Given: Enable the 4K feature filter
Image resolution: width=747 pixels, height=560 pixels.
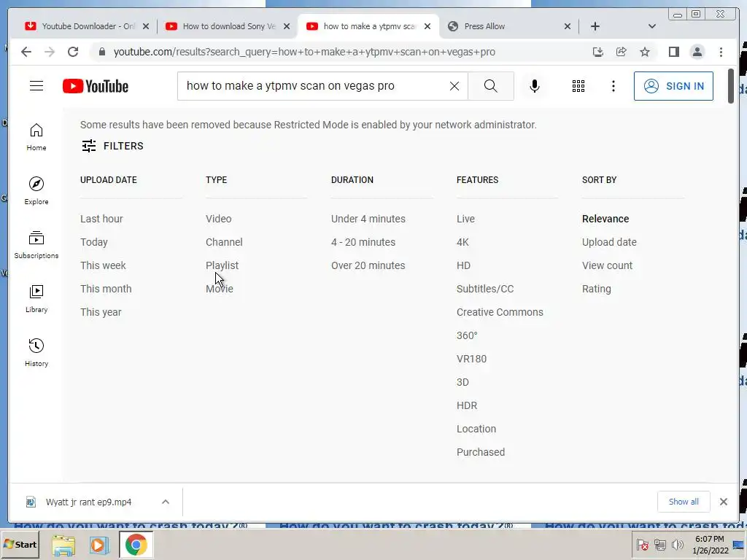Looking at the screenshot, I should [462, 242].
